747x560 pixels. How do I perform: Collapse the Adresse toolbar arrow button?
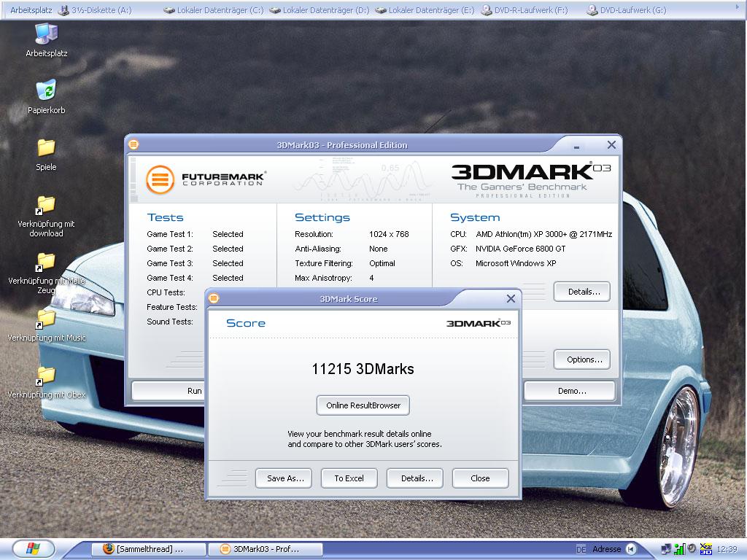coord(631,549)
